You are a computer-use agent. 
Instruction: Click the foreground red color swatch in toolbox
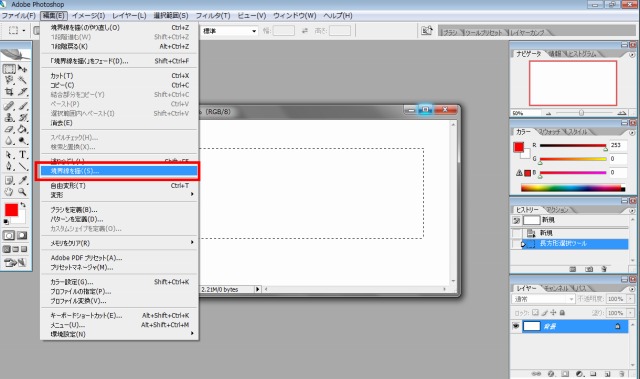(x=11, y=210)
